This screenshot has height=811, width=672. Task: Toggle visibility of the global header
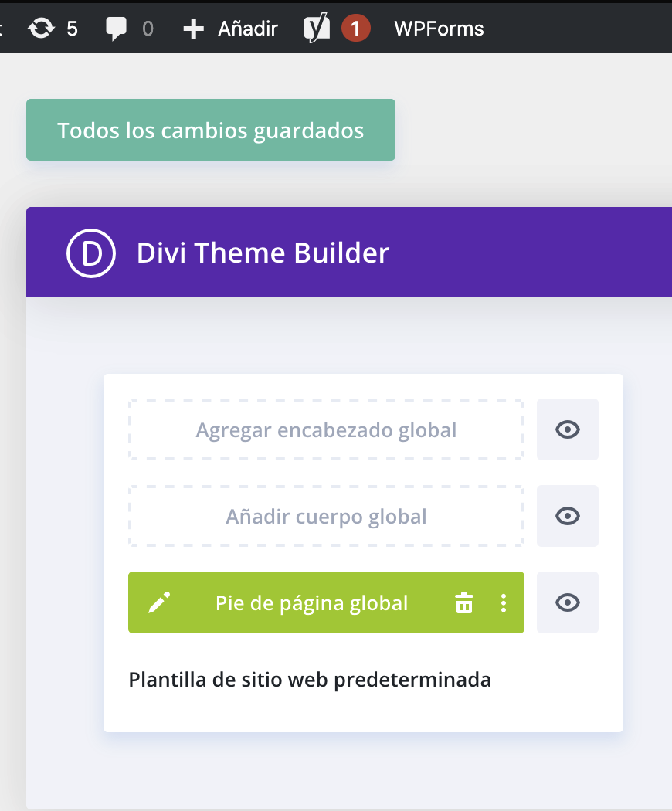[568, 429]
